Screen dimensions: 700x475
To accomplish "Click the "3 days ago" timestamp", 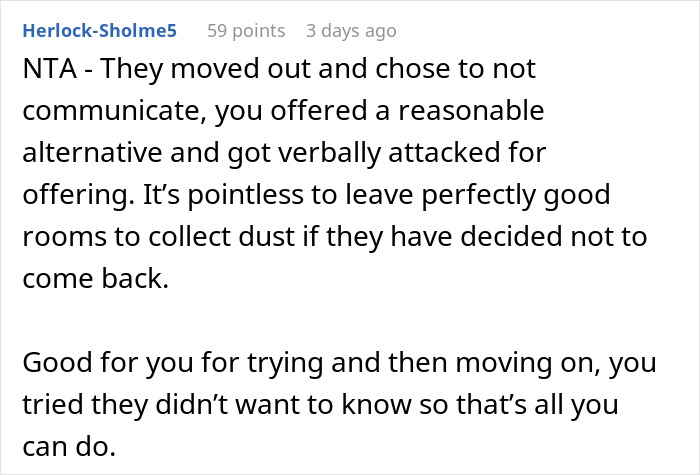I will point(351,31).
